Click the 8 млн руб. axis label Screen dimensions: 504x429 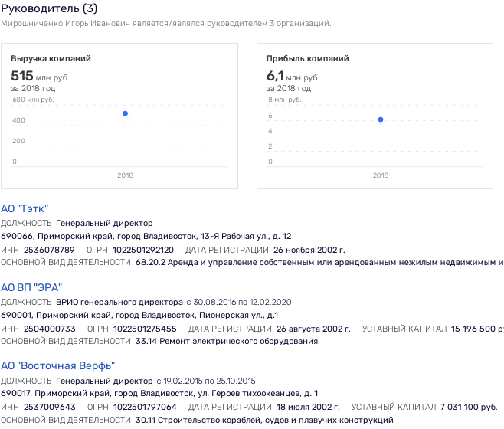285,100
